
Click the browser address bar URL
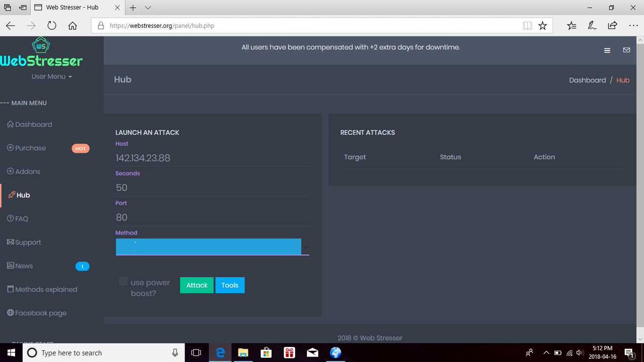pos(162,25)
